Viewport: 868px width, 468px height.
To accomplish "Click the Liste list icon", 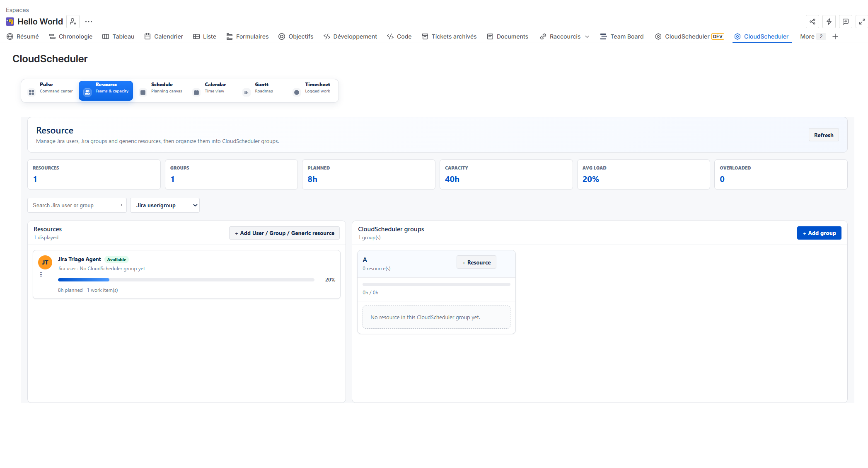I will (196, 36).
